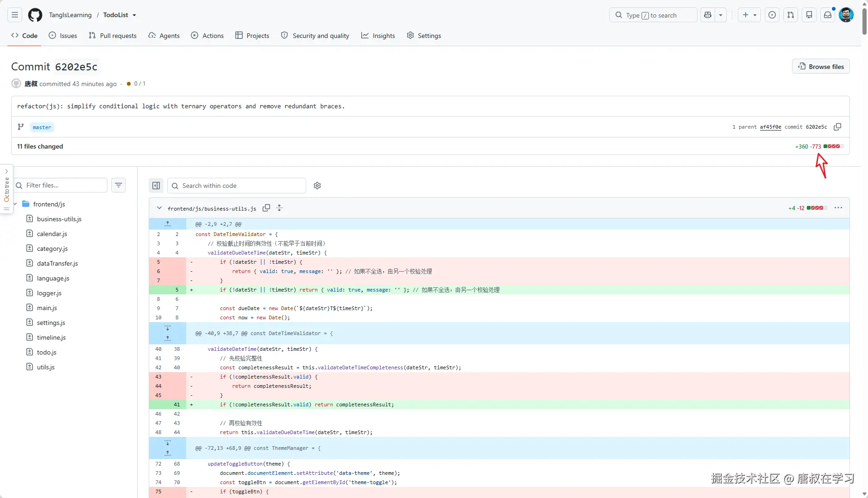Open the file filter options button

point(119,185)
